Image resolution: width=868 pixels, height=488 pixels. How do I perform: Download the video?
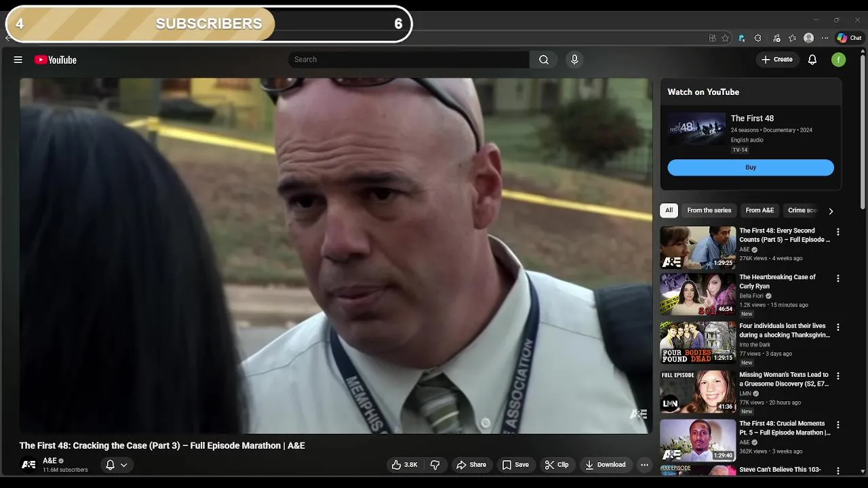(x=606, y=465)
